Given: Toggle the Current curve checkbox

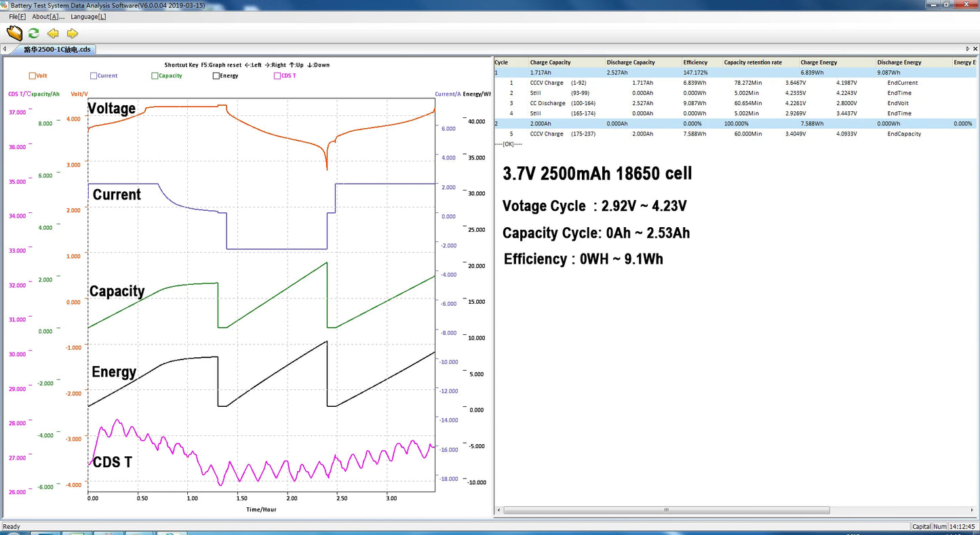Looking at the screenshot, I should [94, 76].
